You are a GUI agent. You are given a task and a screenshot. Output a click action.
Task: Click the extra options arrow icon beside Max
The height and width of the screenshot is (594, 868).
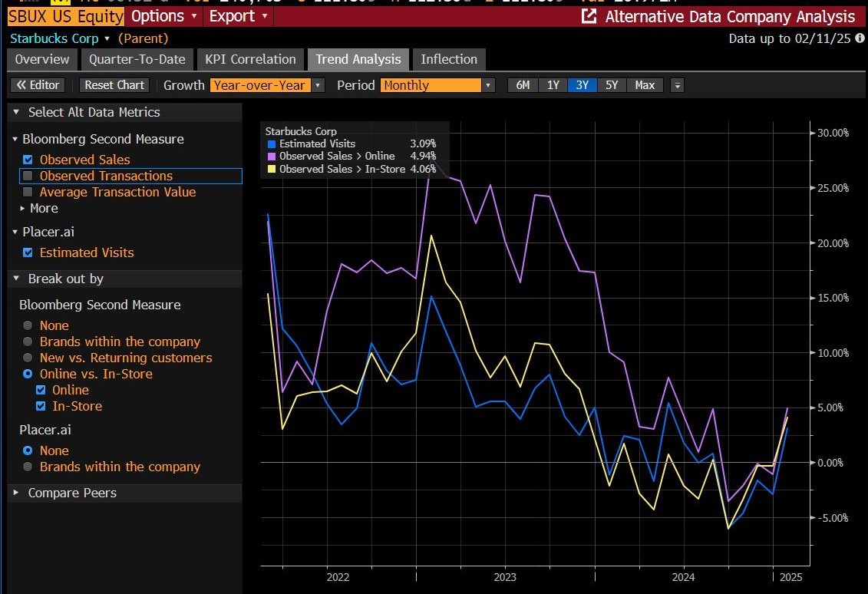(x=676, y=86)
